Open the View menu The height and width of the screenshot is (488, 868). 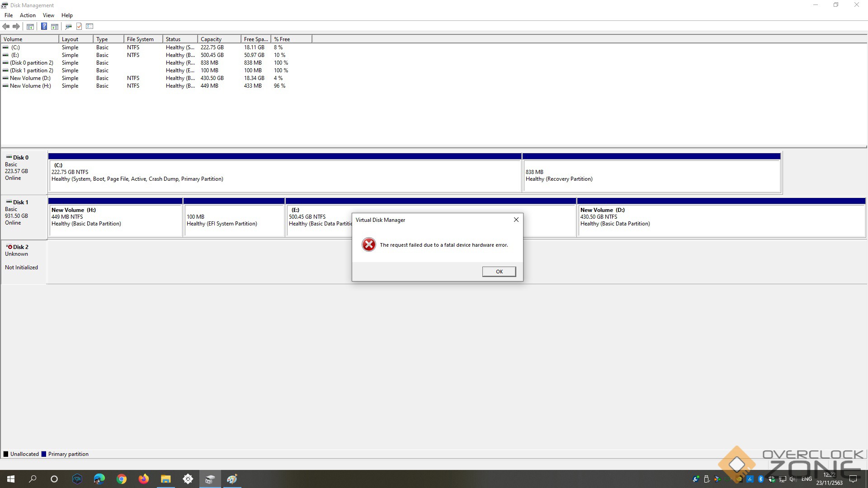(48, 15)
